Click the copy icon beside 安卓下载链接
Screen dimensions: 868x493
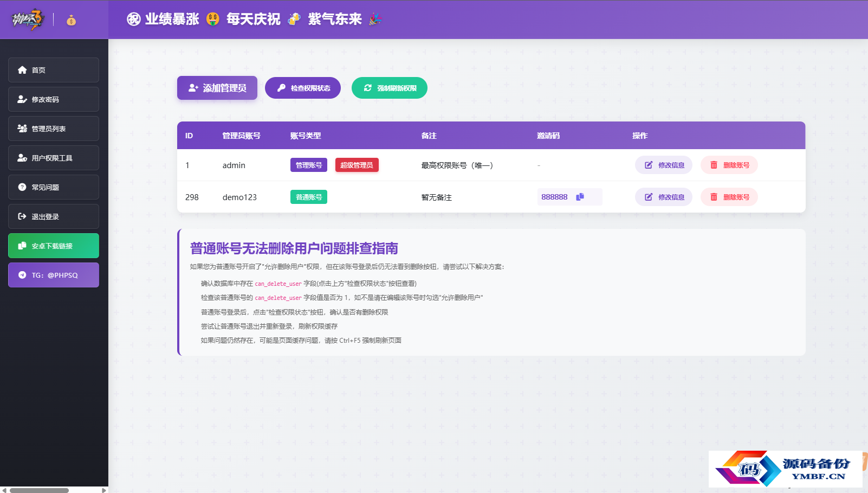coord(22,246)
